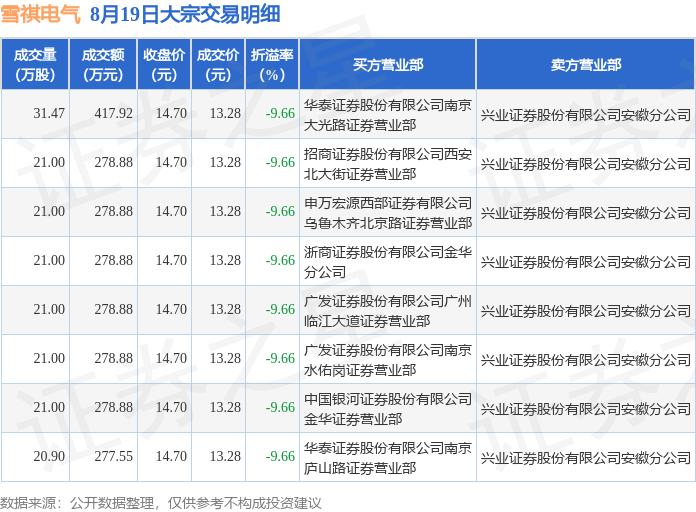Select the 收盘价(元) column header

(x=164, y=64)
